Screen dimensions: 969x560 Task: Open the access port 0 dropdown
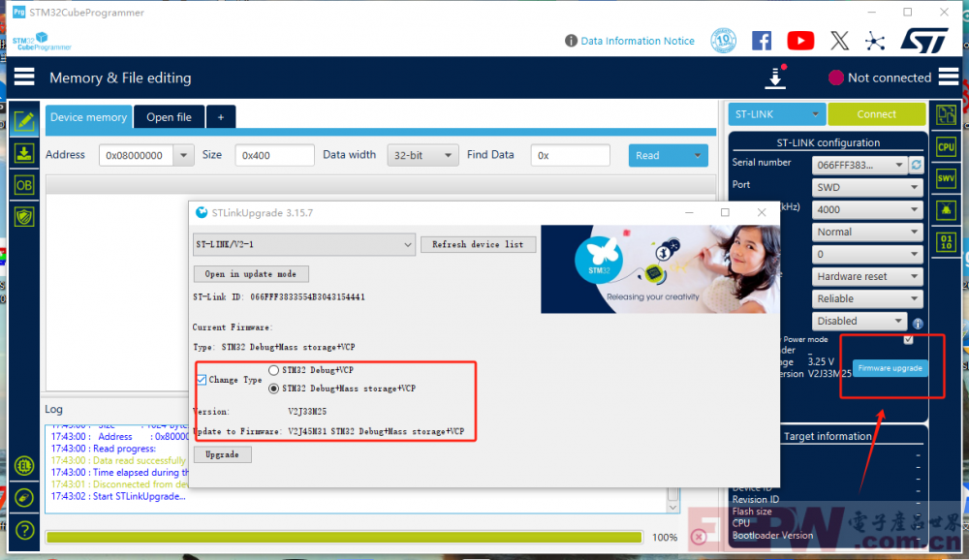[867, 254]
